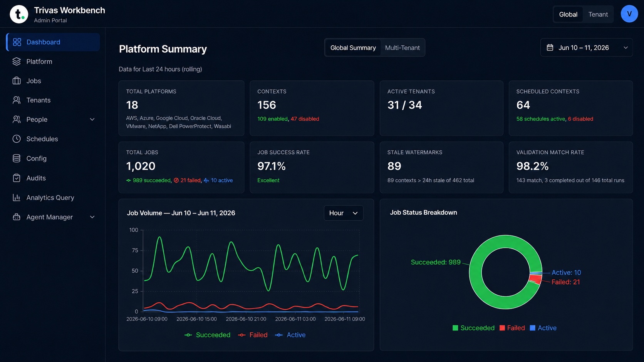Expand the People submenu chevron
This screenshot has width=644, height=362.
[x=92, y=120]
